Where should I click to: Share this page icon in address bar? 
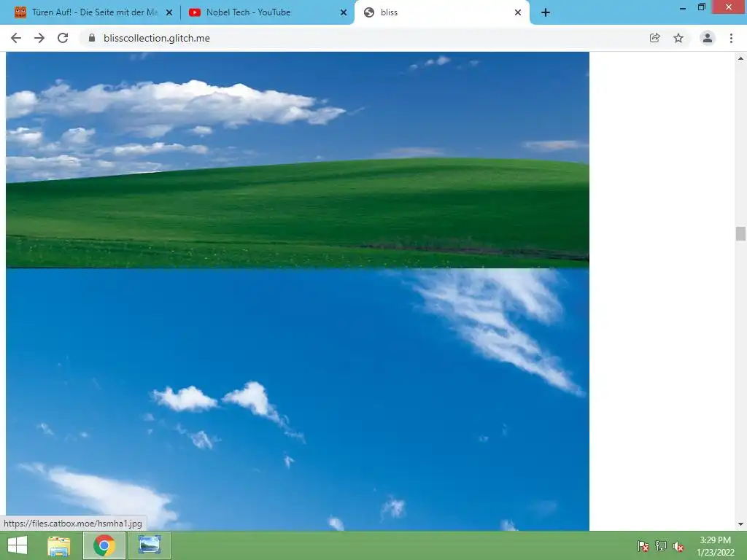coord(655,38)
